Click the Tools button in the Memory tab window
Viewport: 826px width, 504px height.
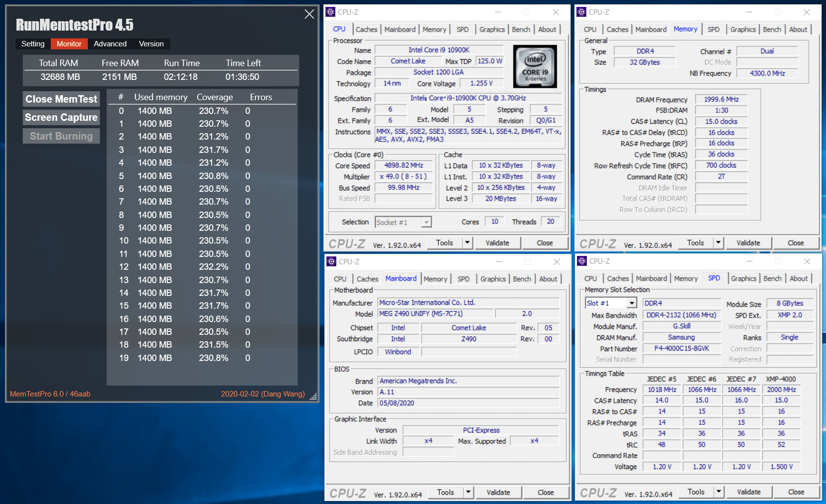[x=695, y=243]
